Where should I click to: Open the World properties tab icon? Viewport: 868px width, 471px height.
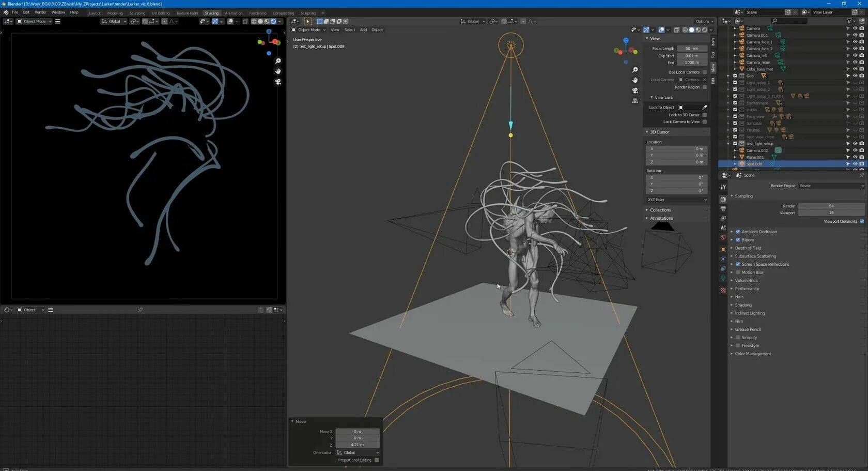723,238
